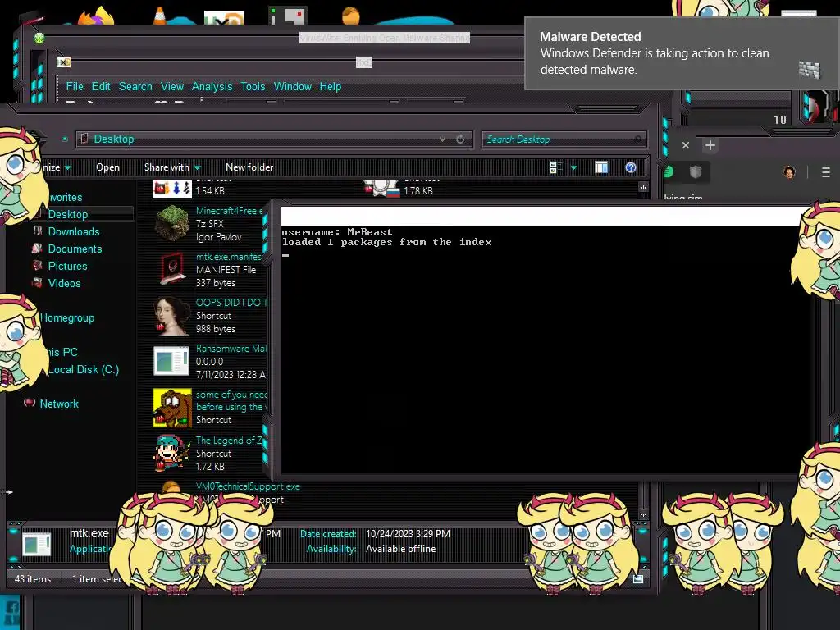Select Pictures in the navigation pane

pyautogui.click(x=67, y=266)
